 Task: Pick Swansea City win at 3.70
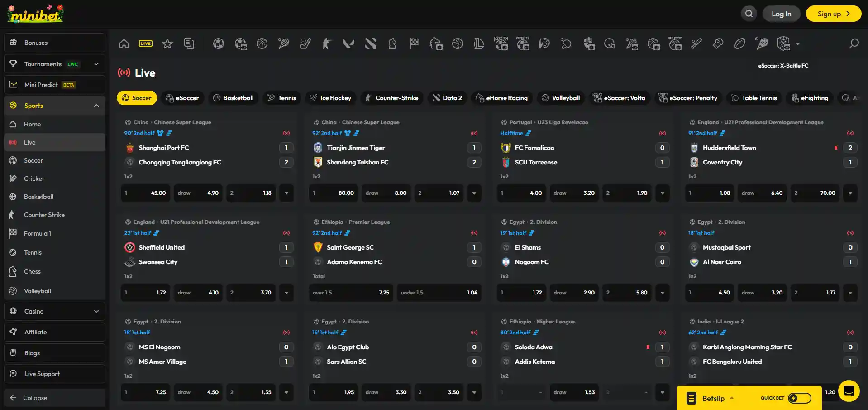pyautogui.click(x=251, y=293)
